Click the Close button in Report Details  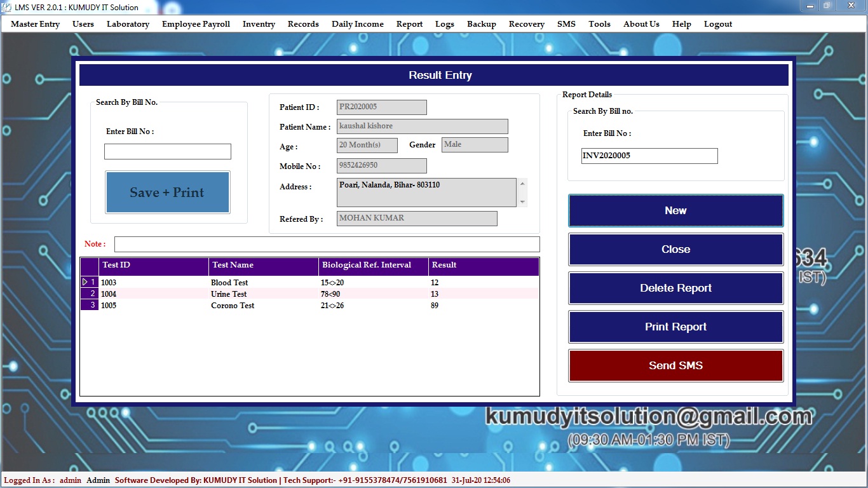[675, 250]
